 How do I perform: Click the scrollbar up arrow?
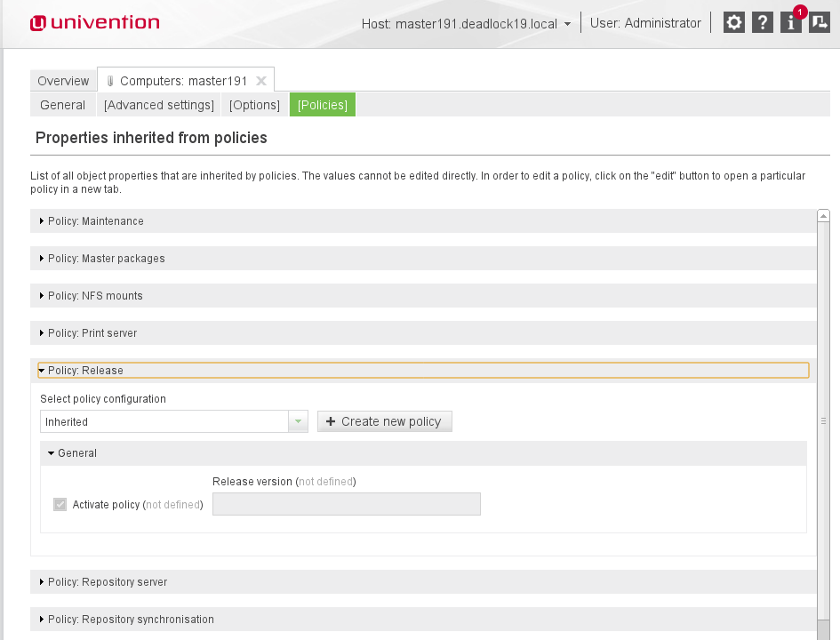pos(823,216)
